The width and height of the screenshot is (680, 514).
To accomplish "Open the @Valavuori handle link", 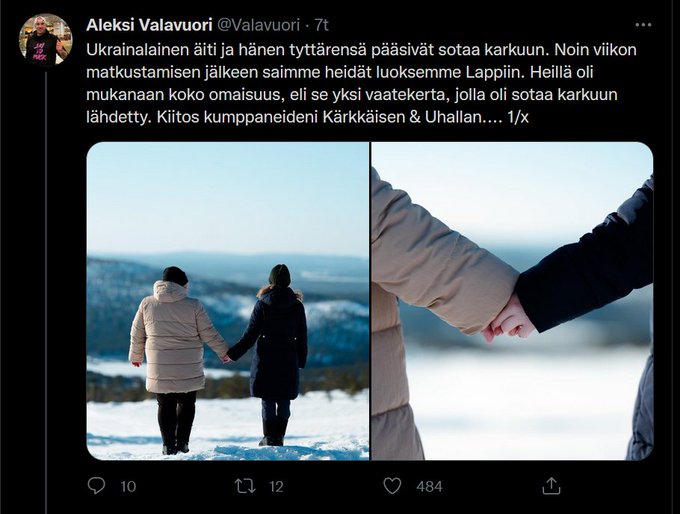I will [x=258, y=25].
